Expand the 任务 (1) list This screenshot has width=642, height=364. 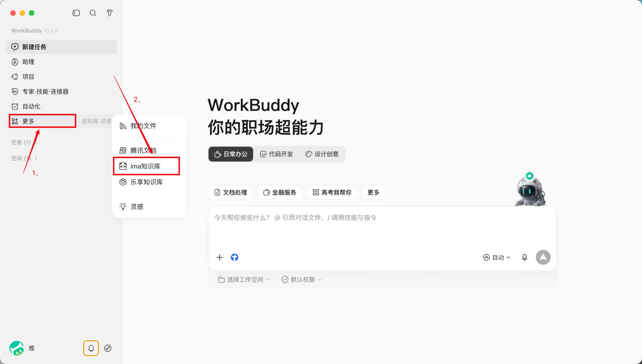point(24,142)
